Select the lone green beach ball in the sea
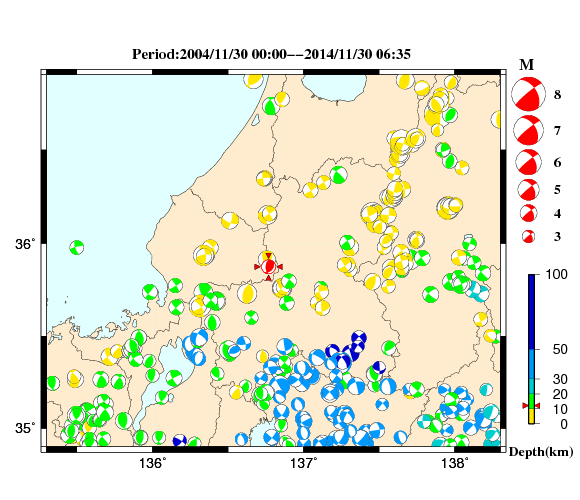 [x=77, y=247]
